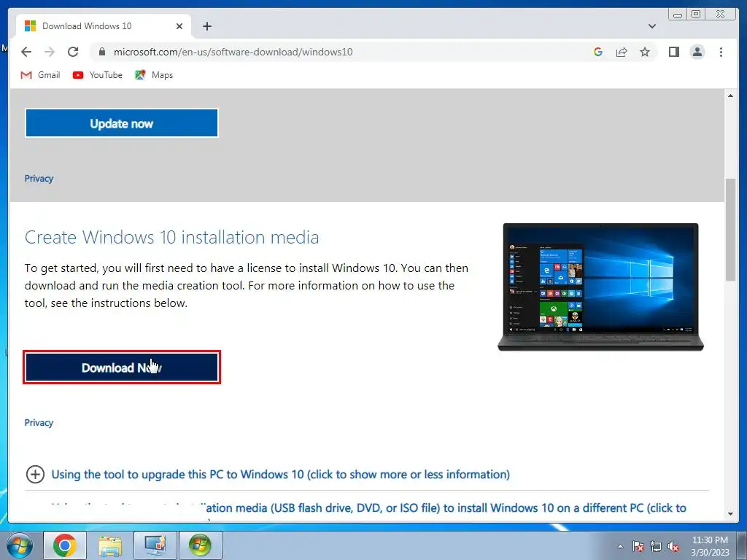Close the Download Windows 10 tab
747x560 pixels.
coord(179,26)
